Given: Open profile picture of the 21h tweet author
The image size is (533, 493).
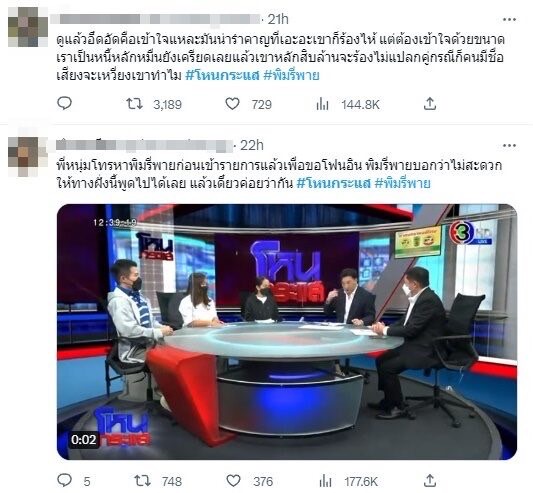Looking at the screenshot, I should (28, 27).
